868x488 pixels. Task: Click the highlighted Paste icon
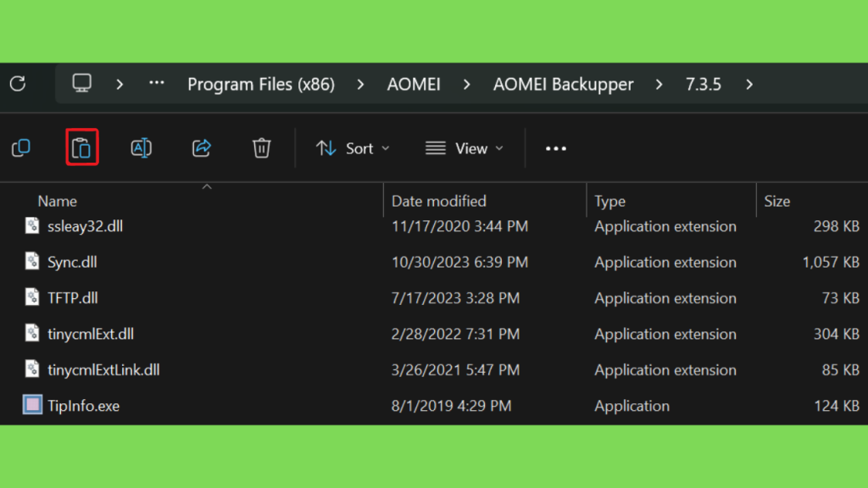[x=82, y=147]
